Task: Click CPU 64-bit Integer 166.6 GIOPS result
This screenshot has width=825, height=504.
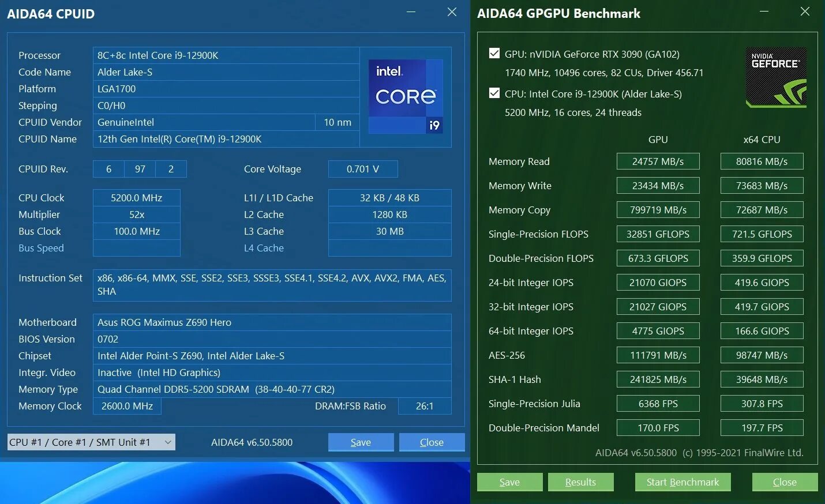Action: 762,331
